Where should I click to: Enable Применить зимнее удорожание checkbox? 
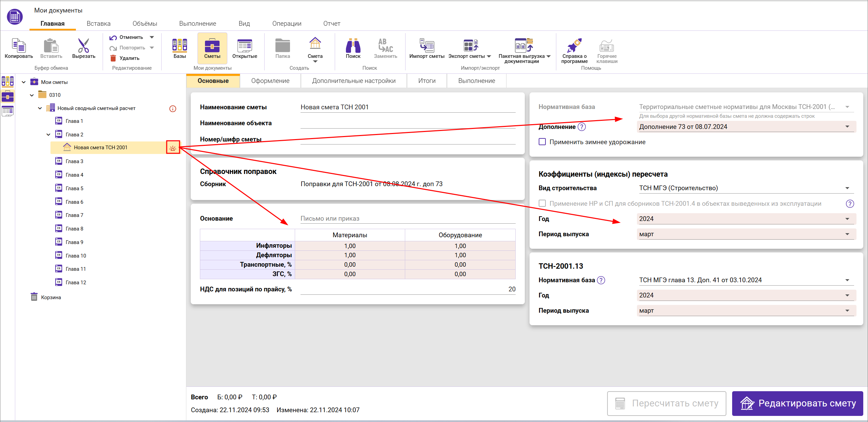point(542,142)
